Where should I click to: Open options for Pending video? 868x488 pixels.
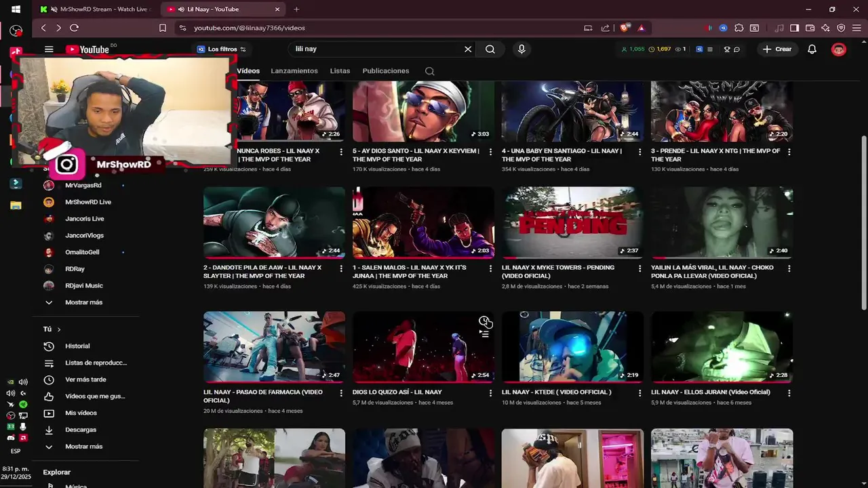point(639,268)
